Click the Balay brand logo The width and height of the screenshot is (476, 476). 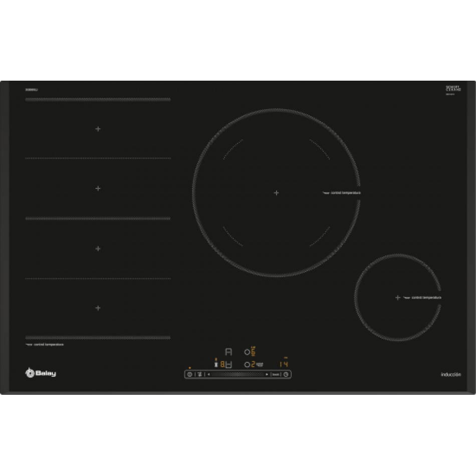41,372
